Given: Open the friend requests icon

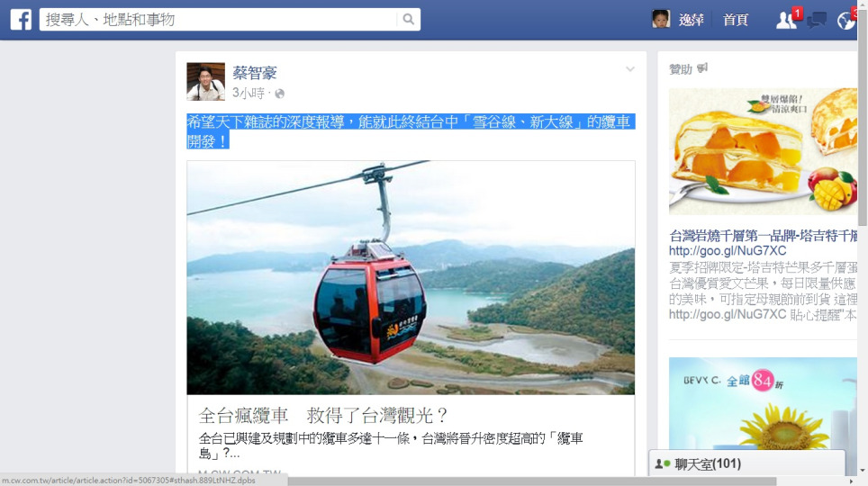Looking at the screenshot, I should point(786,20).
